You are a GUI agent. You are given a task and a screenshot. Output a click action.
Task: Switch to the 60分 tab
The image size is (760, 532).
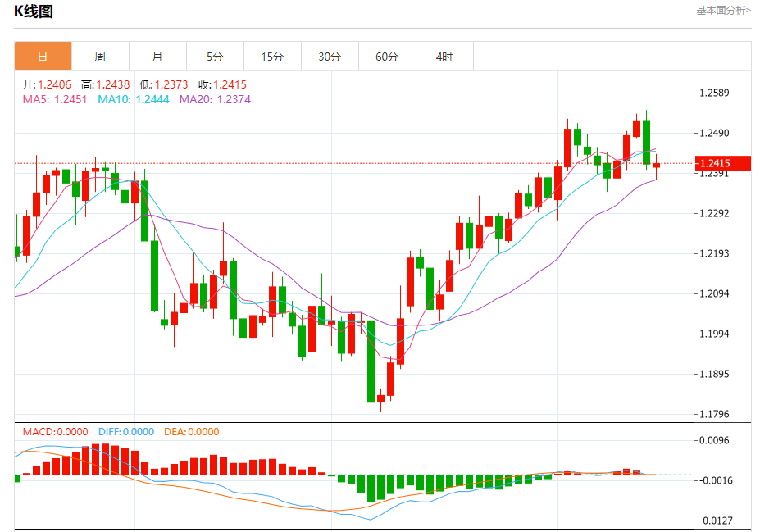[x=387, y=57]
